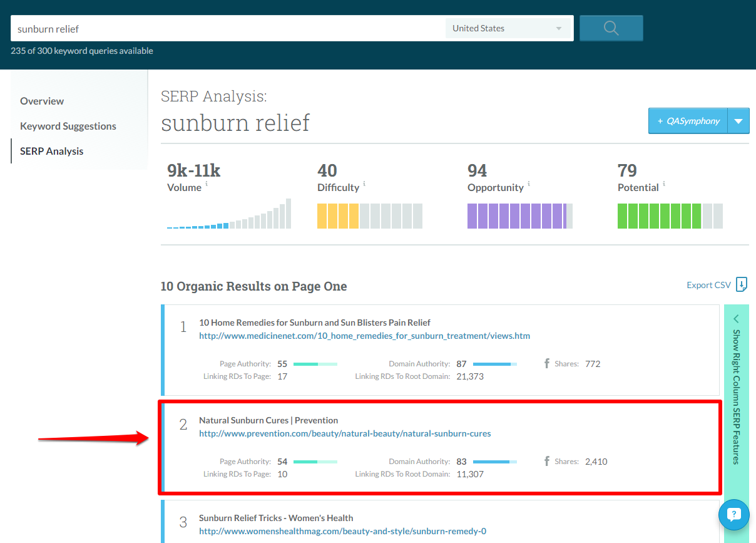Click the Opportunity info tooltip icon

point(529,184)
